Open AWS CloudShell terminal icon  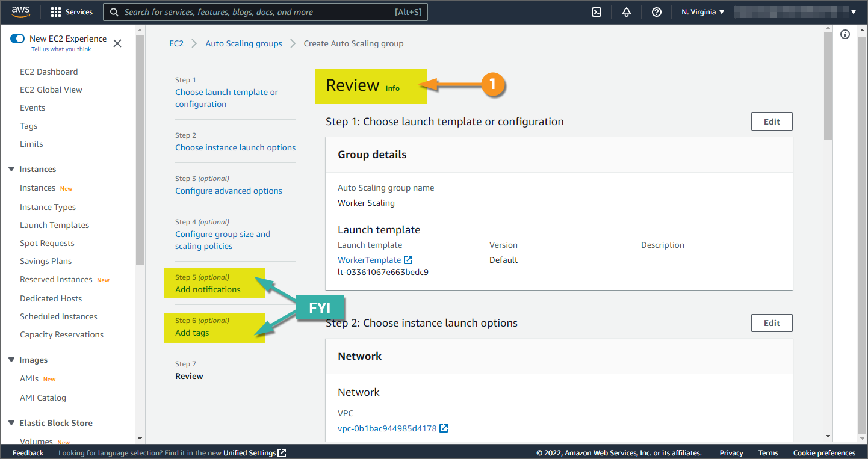coord(597,12)
